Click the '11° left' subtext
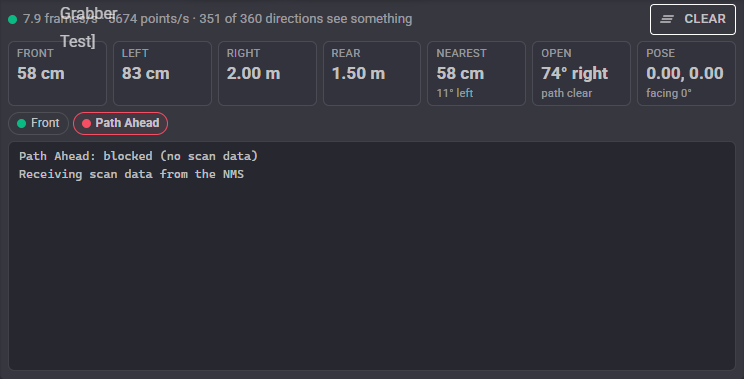744x379 pixels. [x=455, y=93]
